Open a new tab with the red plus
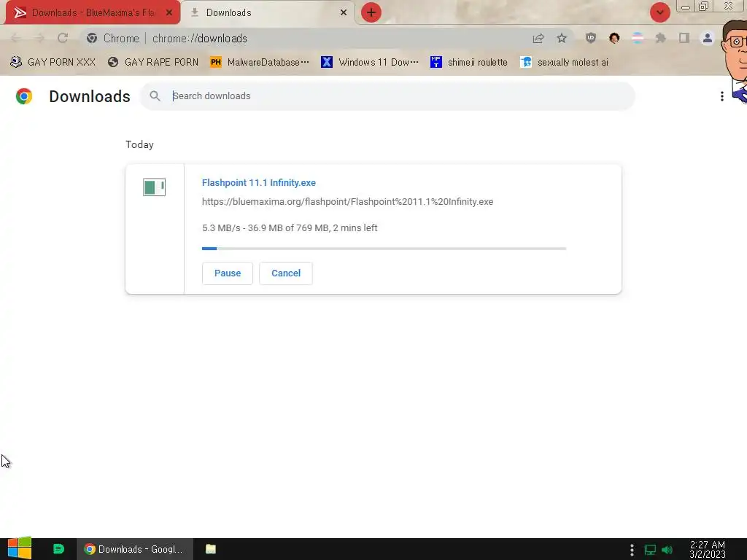The height and width of the screenshot is (560, 747). point(371,12)
